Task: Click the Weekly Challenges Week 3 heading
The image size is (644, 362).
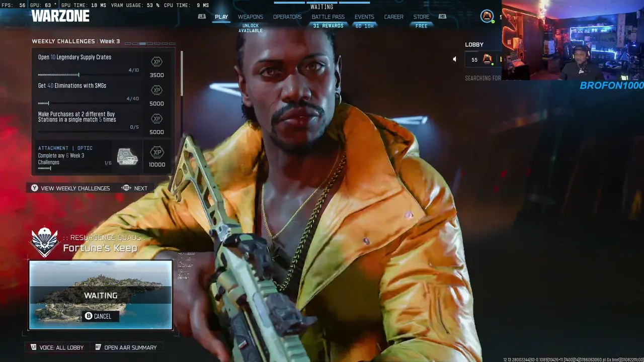Action: tap(76, 41)
